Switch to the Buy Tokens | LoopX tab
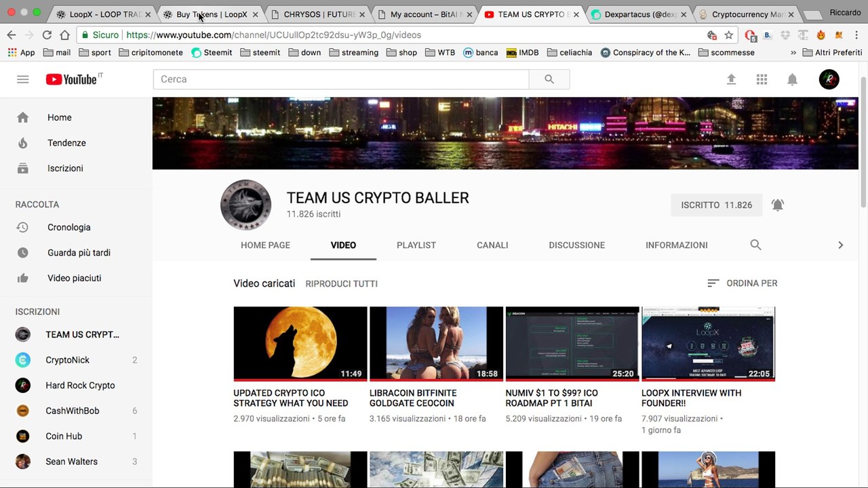 pyautogui.click(x=211, y=14)
